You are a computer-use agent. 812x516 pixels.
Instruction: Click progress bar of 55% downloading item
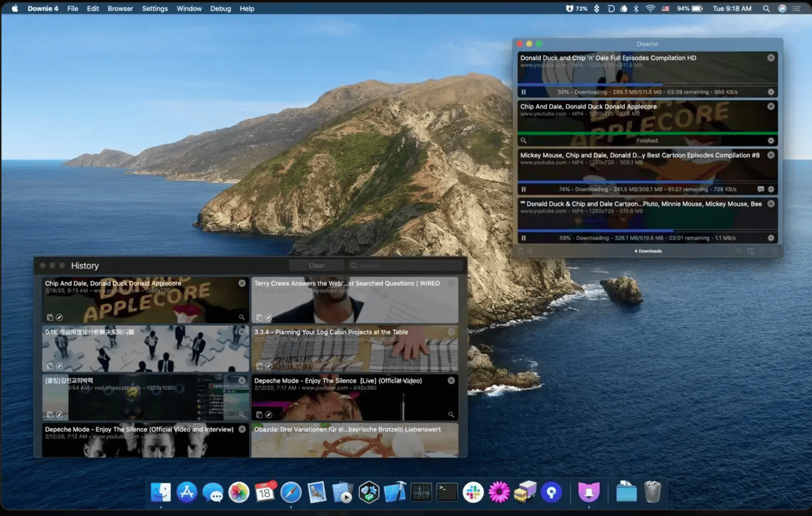click(647, 85)
